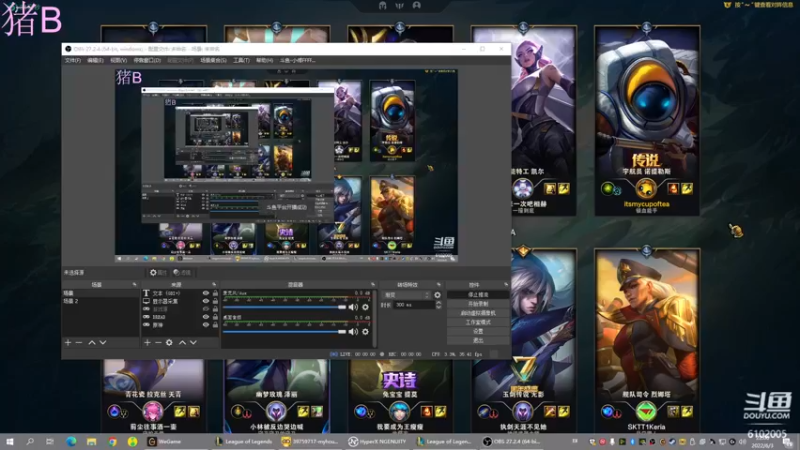Open the Help (H) menu in OBS
Screen dimensions: 800x450
(264, 60)
